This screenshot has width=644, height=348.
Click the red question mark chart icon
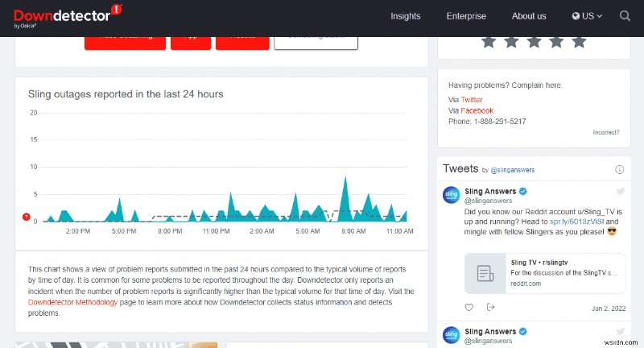point(27,217)
